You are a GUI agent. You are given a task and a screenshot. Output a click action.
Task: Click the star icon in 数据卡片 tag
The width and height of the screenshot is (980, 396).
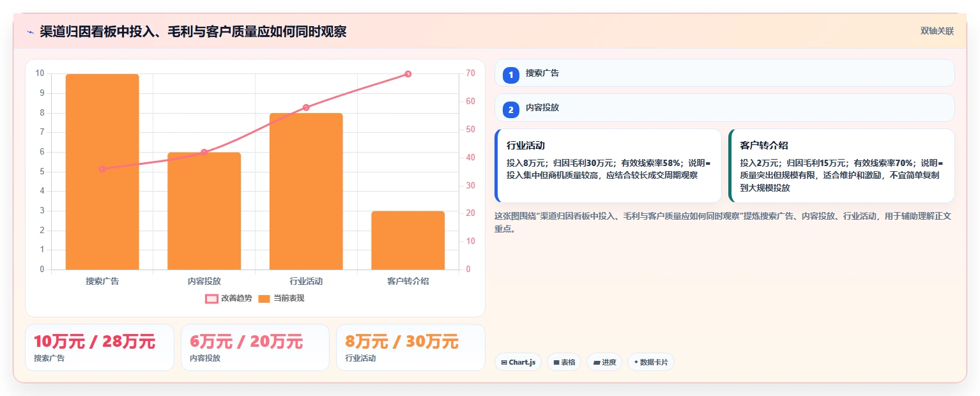coord(636,363)
